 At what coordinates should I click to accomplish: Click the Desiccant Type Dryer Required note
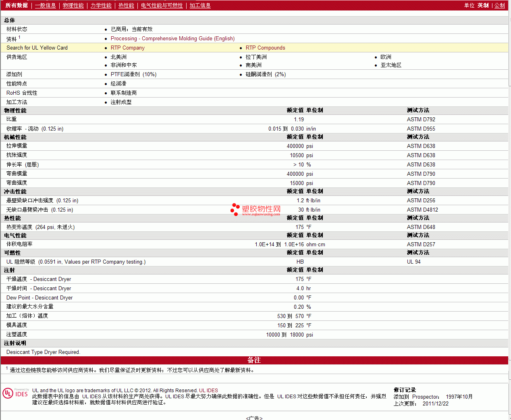[43, 352]
